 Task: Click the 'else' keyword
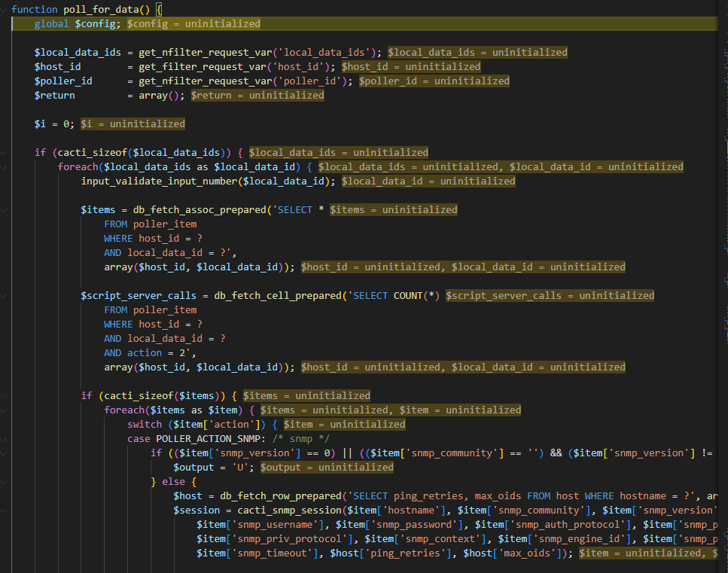[173, 482]
